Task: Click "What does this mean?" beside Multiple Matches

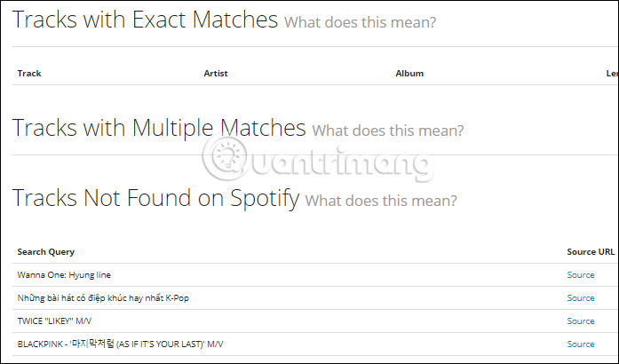Action: [387, 131]
